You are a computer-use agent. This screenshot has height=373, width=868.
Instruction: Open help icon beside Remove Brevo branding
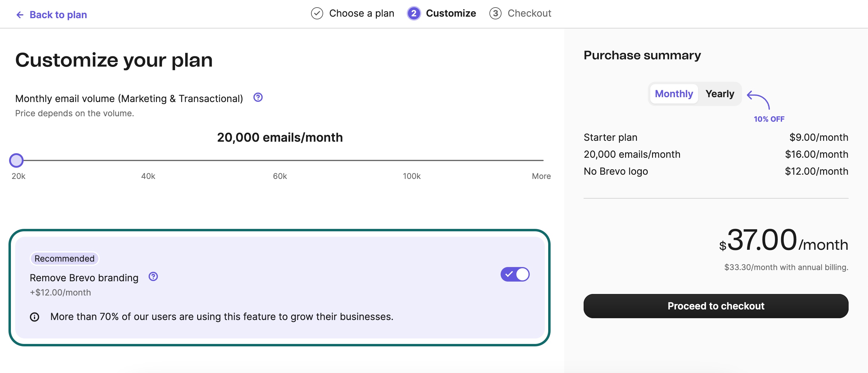point(153,277)
